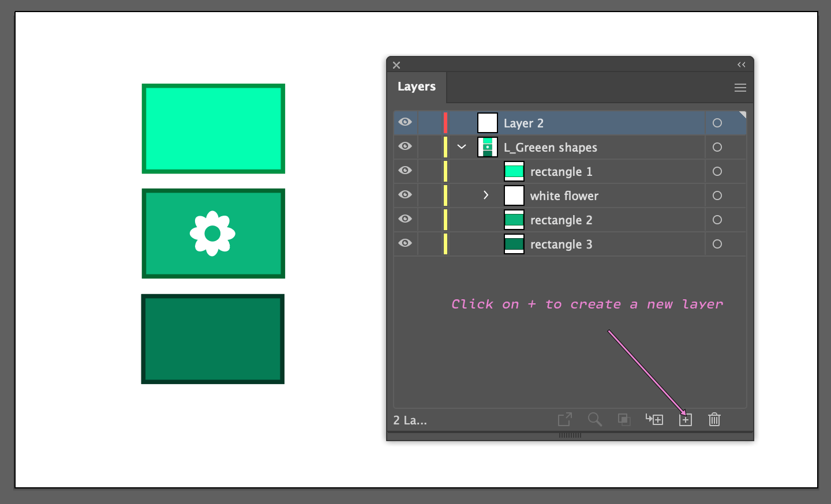This screenshot has height=504, width=831.
Task: Click the Create New Sublayer icon
Action: tap(654, 419)
